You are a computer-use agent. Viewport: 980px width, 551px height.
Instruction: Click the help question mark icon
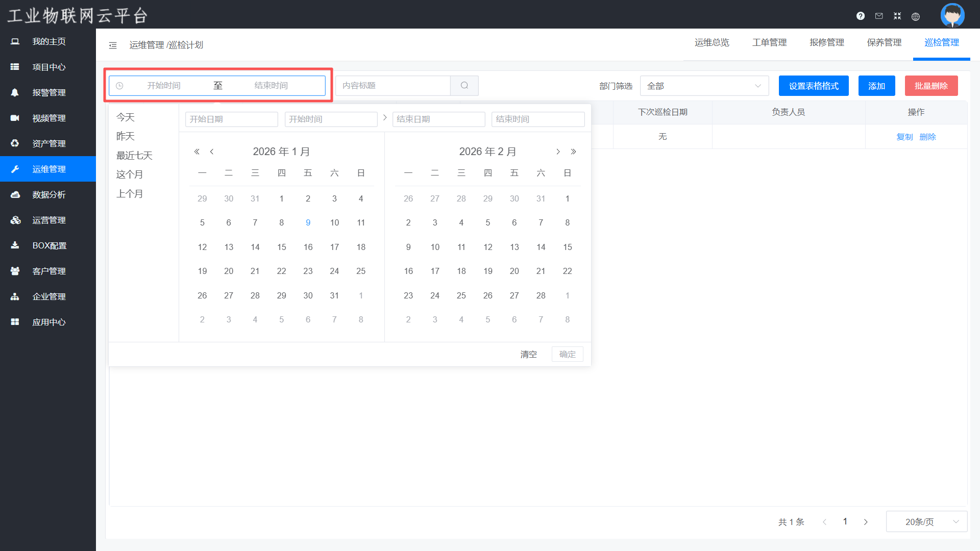pos(861,16)
